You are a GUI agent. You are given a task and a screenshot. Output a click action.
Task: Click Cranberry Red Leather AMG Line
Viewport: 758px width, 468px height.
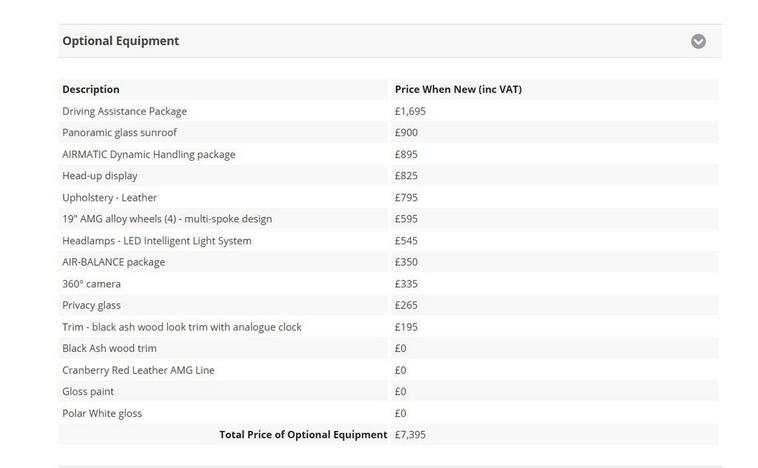138,370
